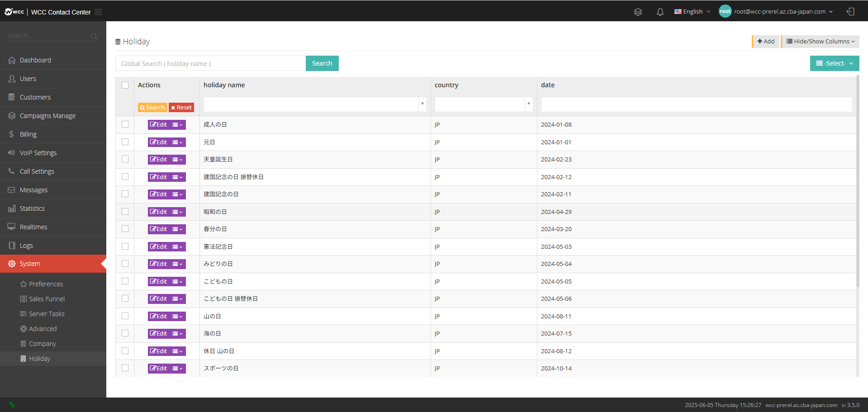Open Users in the sidebar
Screen dimensions: 868x412
point(53,79)
